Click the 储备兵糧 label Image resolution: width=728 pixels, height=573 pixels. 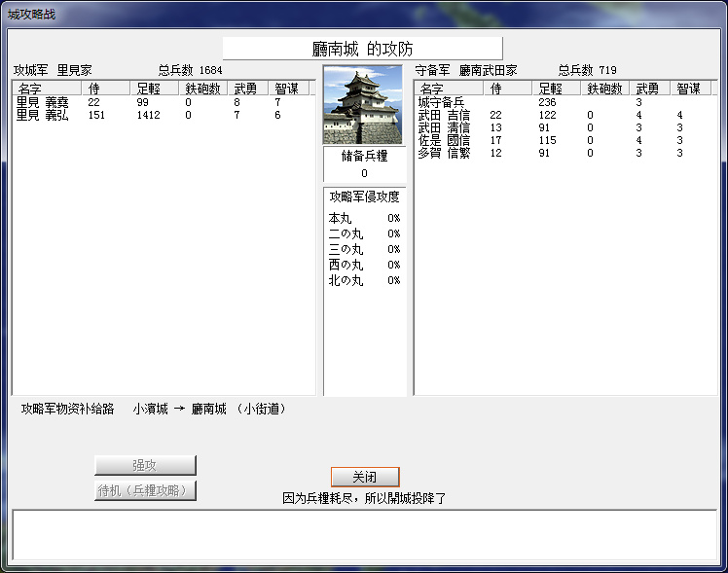click(x=364, y=156)
